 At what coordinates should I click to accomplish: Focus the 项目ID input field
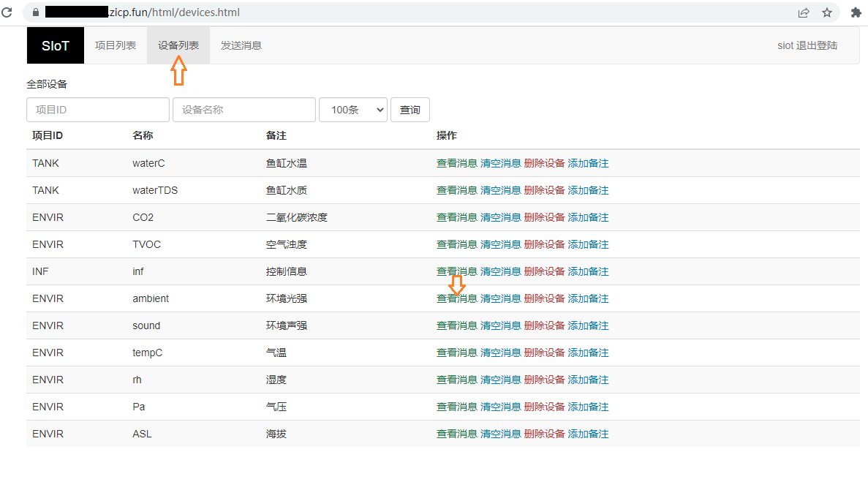click(x=98, y=110)
